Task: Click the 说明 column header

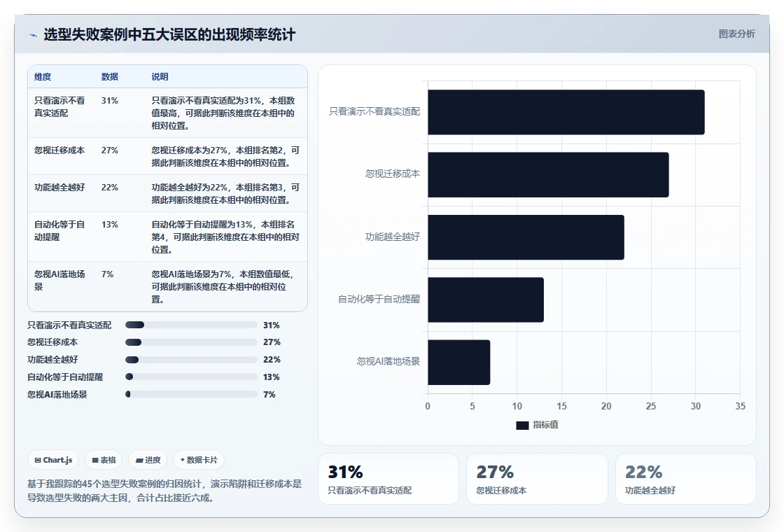Action: (160, 76)
